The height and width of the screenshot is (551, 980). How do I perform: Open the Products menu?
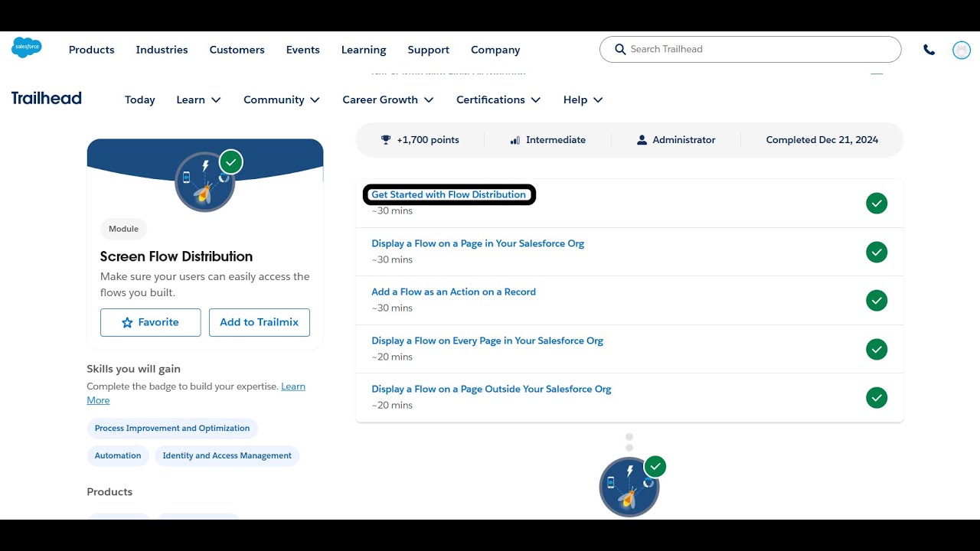[x=91, y=50]
